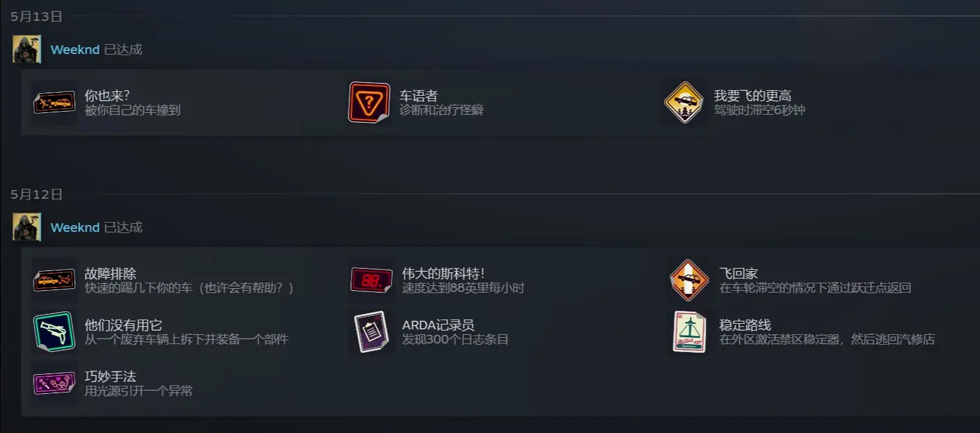Click the 巧妙手法 achievement icon
This screenshot has width=980, height=433.
click(55, 383)
